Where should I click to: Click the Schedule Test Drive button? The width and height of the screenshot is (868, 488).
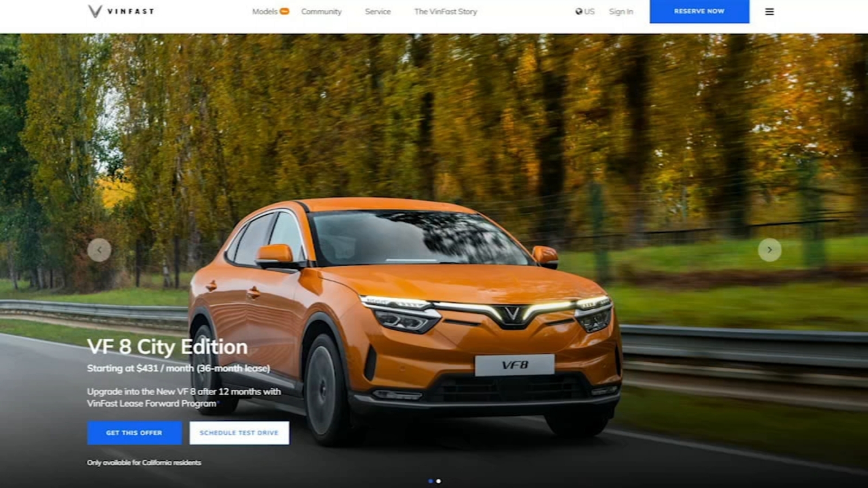239,433
